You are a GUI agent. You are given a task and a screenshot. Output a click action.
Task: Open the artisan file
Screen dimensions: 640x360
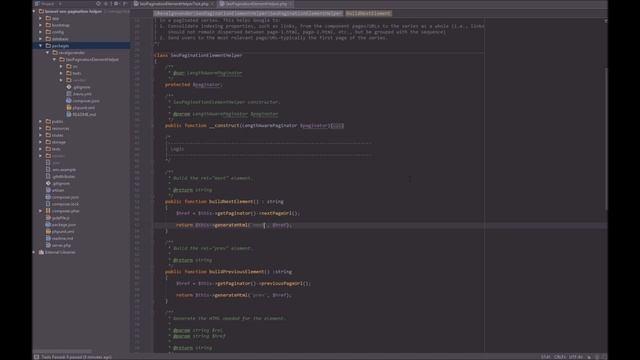tap(58, 190)
